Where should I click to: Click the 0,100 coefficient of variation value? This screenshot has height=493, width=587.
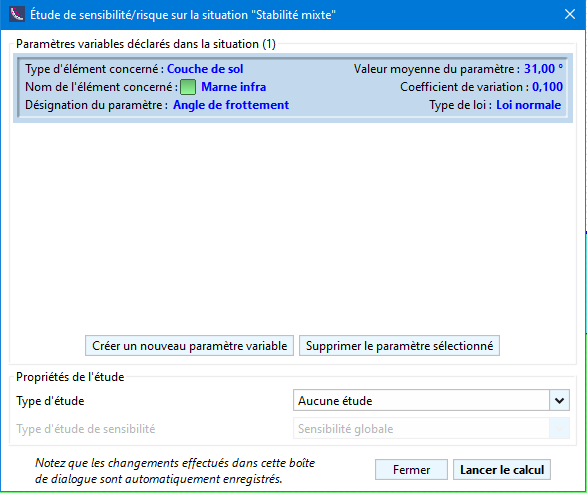point(547,87)
